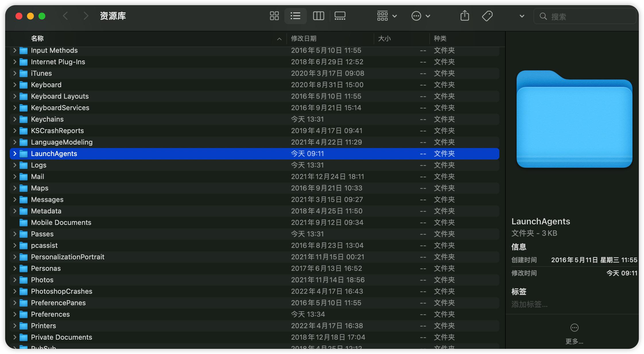Click 添加标签... field to add tags
This screenshot has width=644, height=354.
pyautogui.click(x=529, y=304)
